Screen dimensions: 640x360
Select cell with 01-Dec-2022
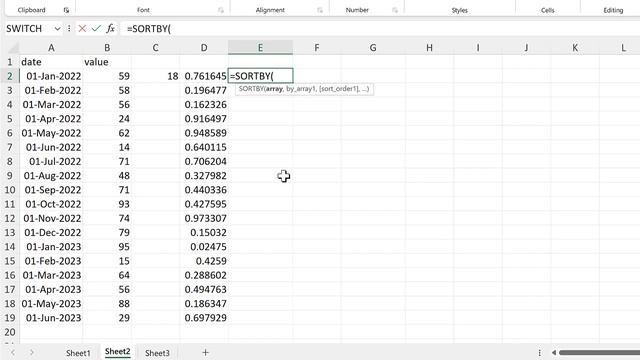[x=51, y=233]
